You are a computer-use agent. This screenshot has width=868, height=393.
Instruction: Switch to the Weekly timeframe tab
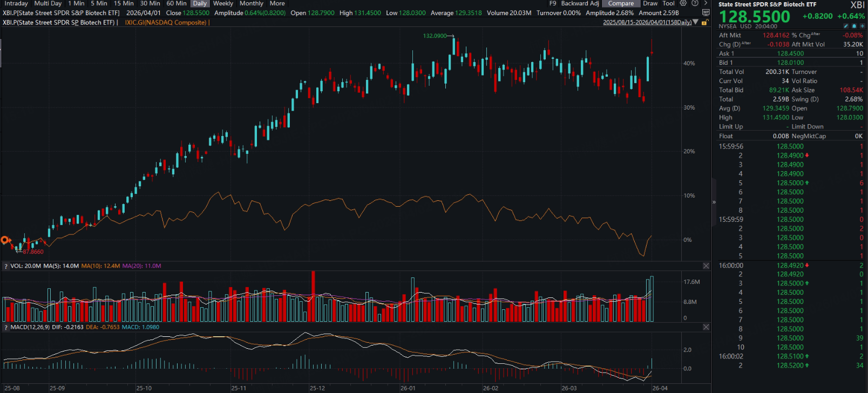pyautogui.click(x=223, y=3)
